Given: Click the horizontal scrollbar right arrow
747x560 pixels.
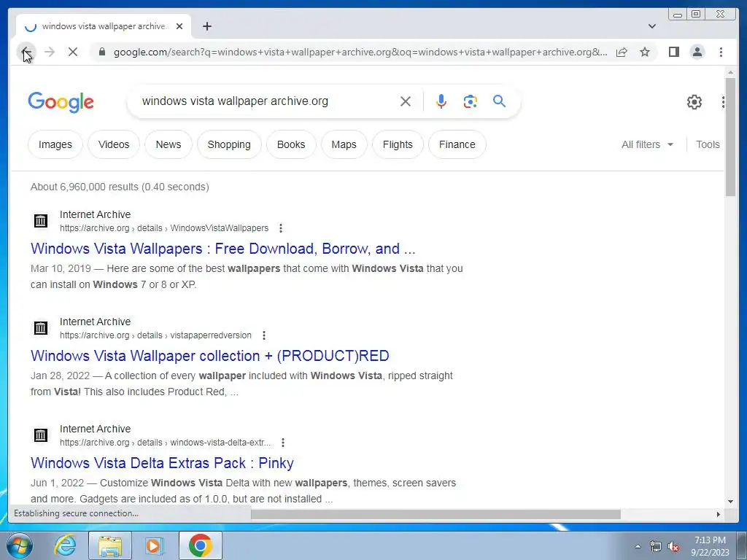Looking at the screenshot, I should [719, 514].
